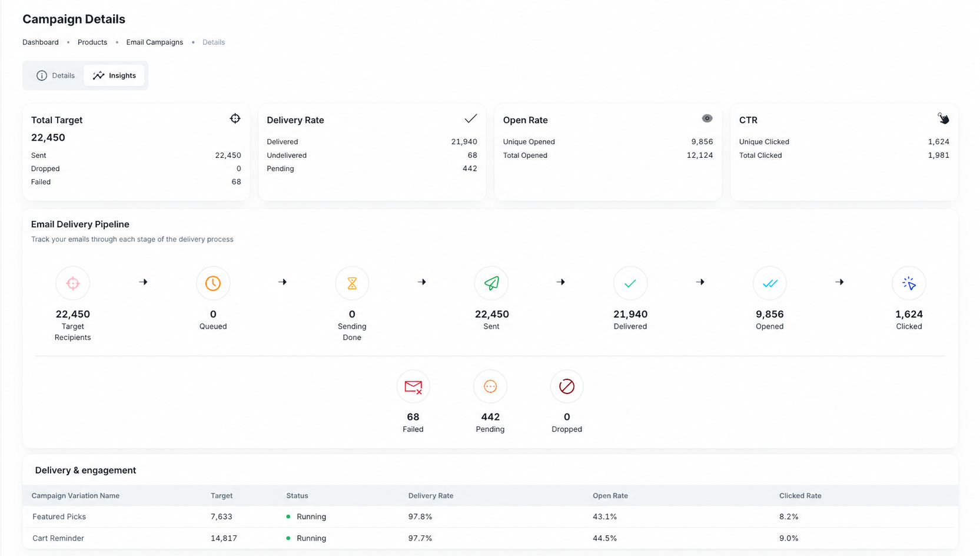
Task: Select the Insights tab
Action: point(114,75)
